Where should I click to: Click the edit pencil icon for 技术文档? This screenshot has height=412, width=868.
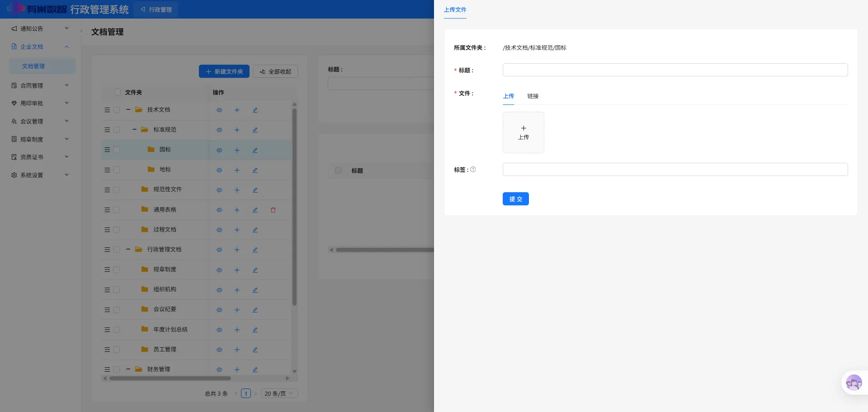tap(255, 110)
